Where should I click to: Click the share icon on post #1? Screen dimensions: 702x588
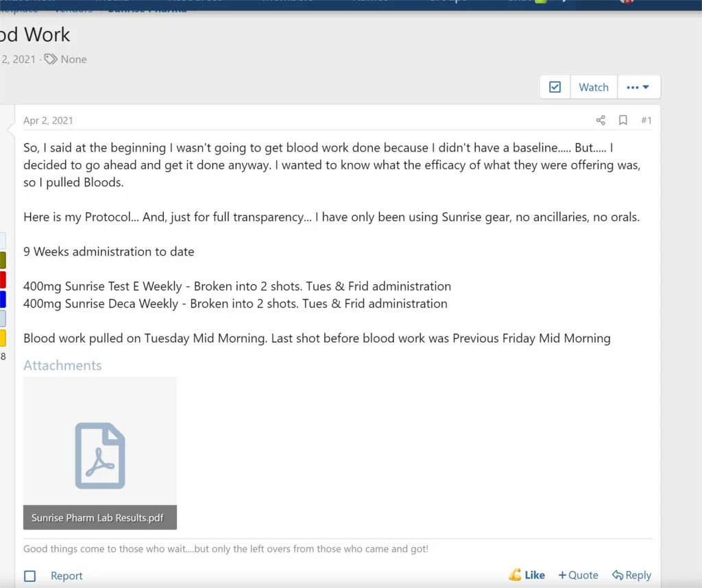click(x=601, y=121)
